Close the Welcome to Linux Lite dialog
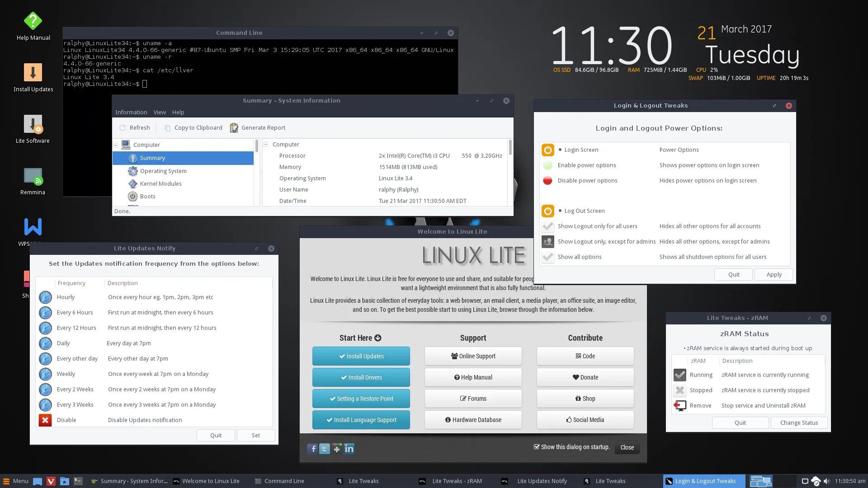Viewport: 868px width, 488px height. pyautogui.click(x=627, y=448)
